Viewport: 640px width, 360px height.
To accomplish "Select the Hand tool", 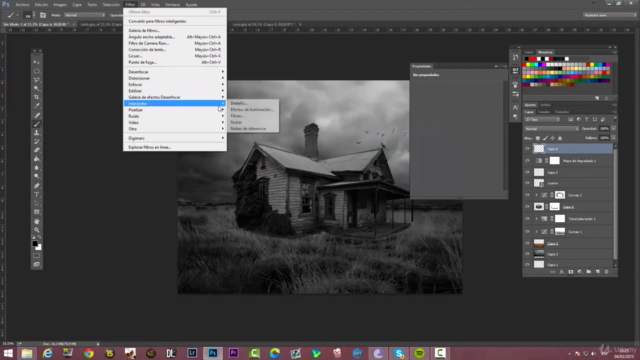I will tap(37, 221).
